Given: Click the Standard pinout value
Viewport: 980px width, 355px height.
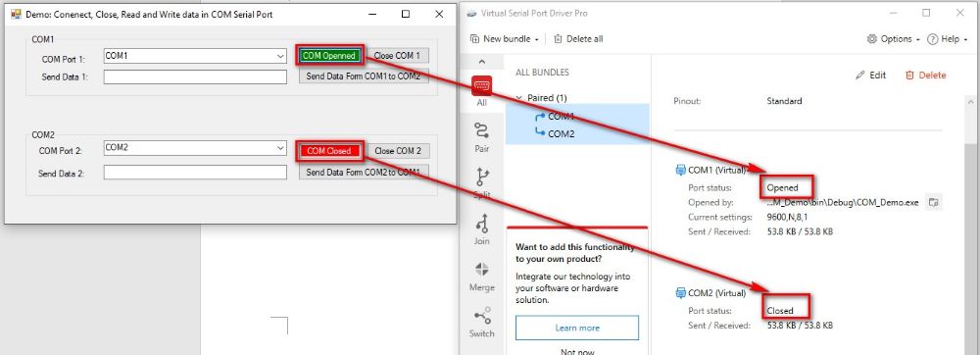Looking at the screenshot, I should point(784,101).
